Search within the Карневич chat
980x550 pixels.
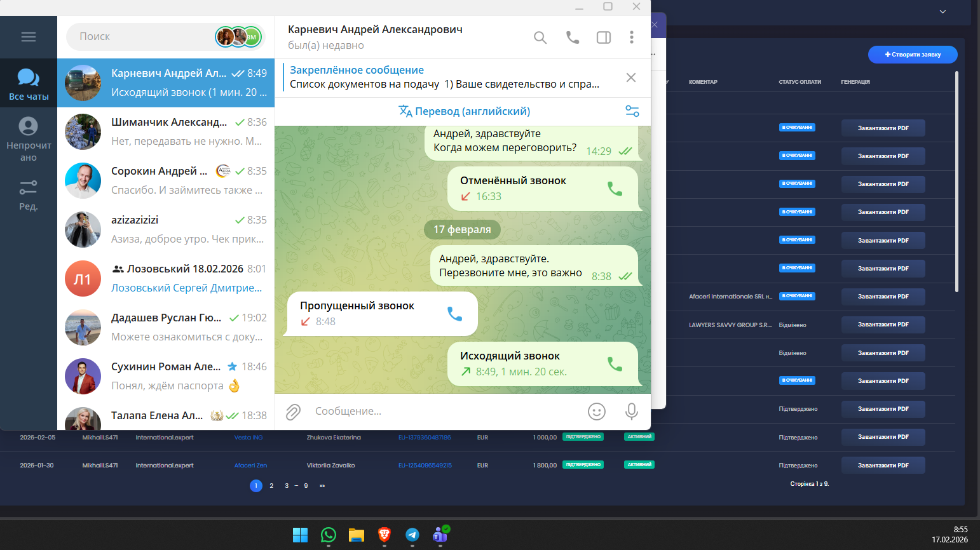tap(540, 37)
